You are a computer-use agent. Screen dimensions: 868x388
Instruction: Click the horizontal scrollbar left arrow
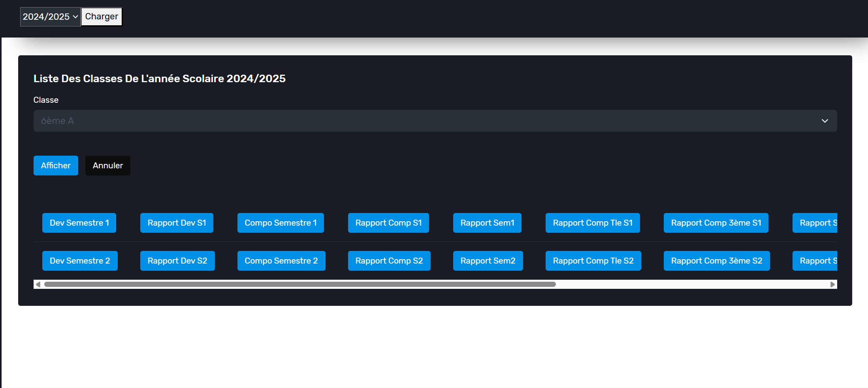38,284
